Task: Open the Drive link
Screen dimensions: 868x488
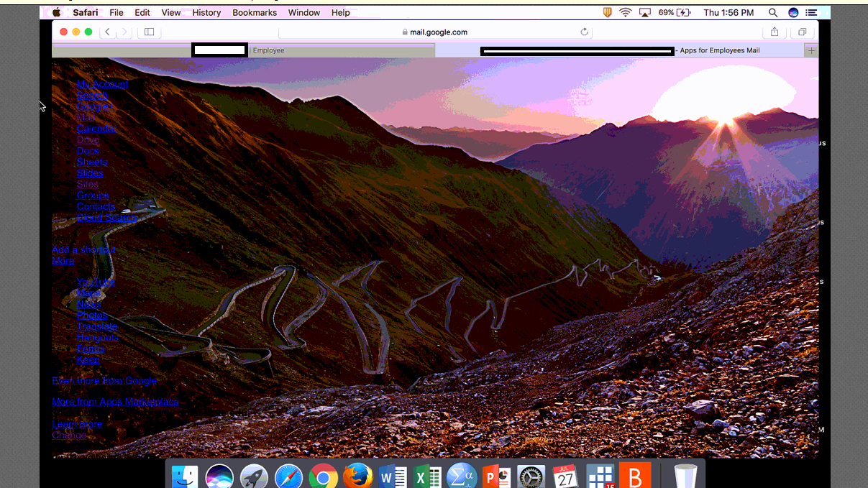Action: [x=88, y=140]
